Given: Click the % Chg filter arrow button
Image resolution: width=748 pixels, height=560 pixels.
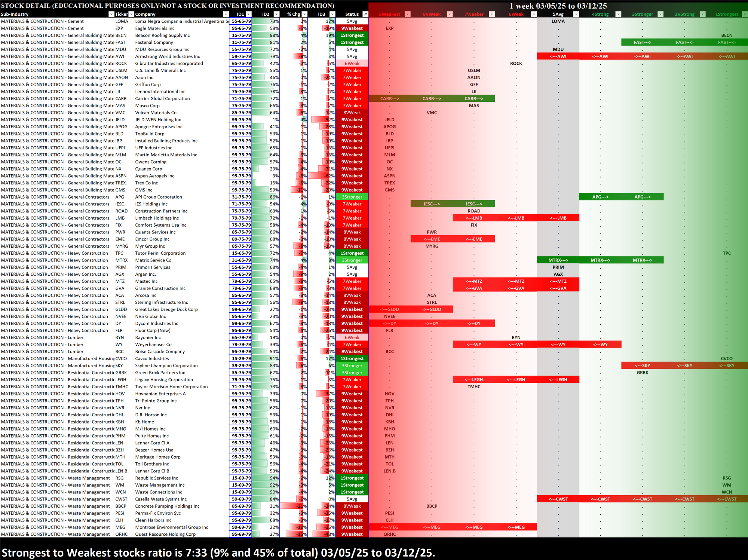Looking at the screenshot, I should coord(304,14).
